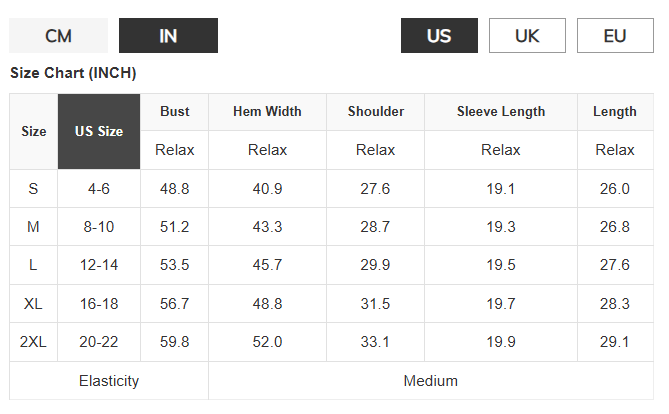
Task: Click the US Size column header
Action: point(99,131)
